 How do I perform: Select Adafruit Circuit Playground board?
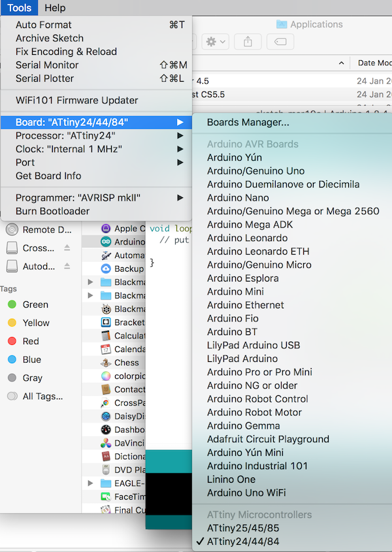(x=292, y=439)
